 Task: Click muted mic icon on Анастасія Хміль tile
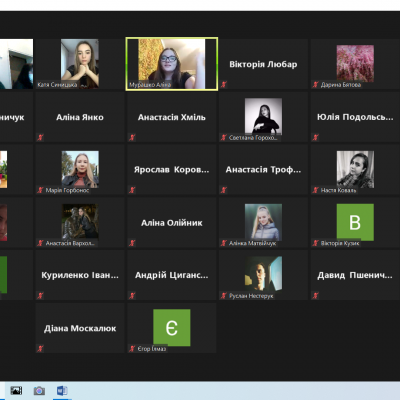(x=132, y=137)
